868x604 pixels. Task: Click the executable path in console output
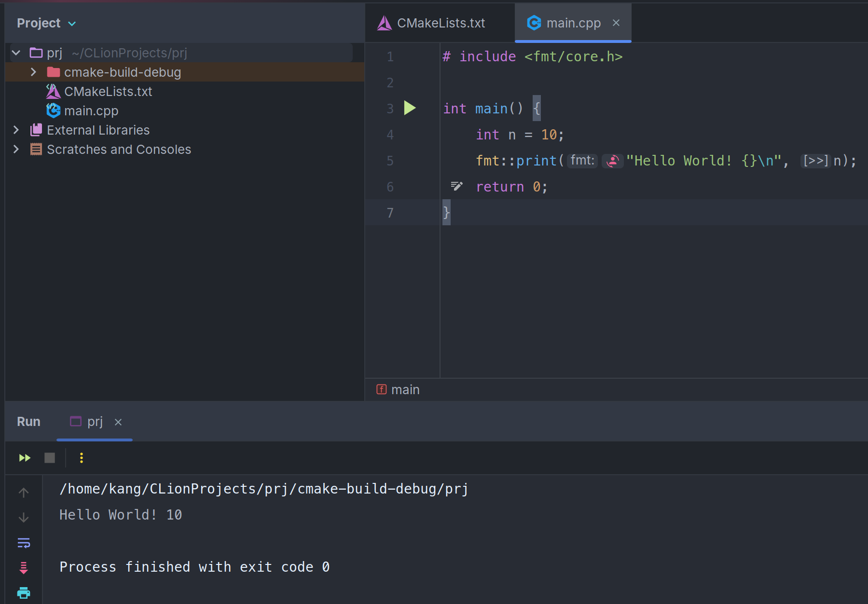point(264,489)
